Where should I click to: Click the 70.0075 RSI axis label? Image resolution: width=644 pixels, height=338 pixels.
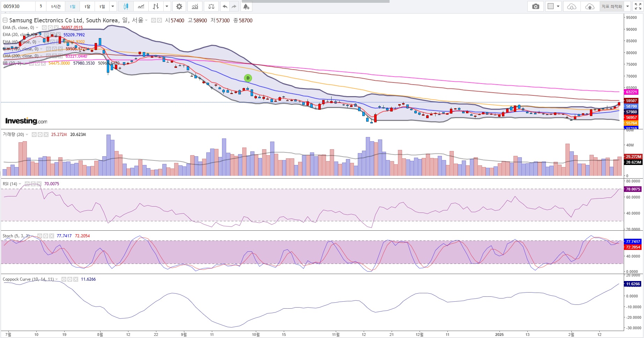(633, 189)
